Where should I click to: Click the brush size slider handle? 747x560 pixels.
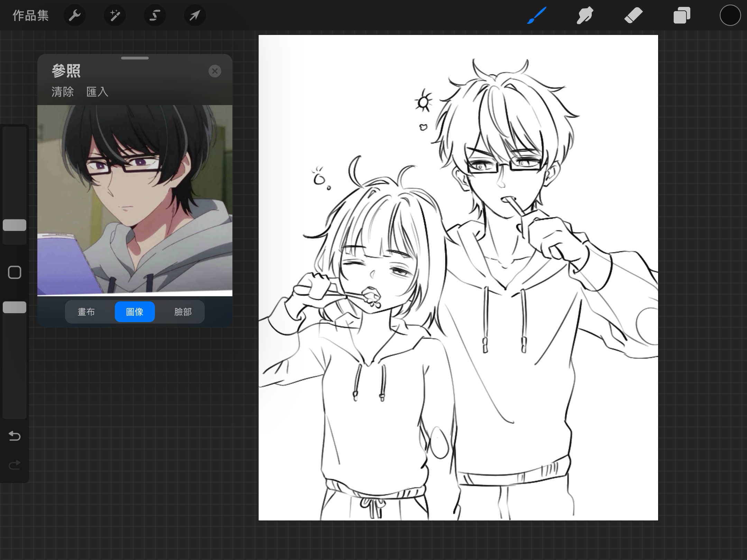15,225
